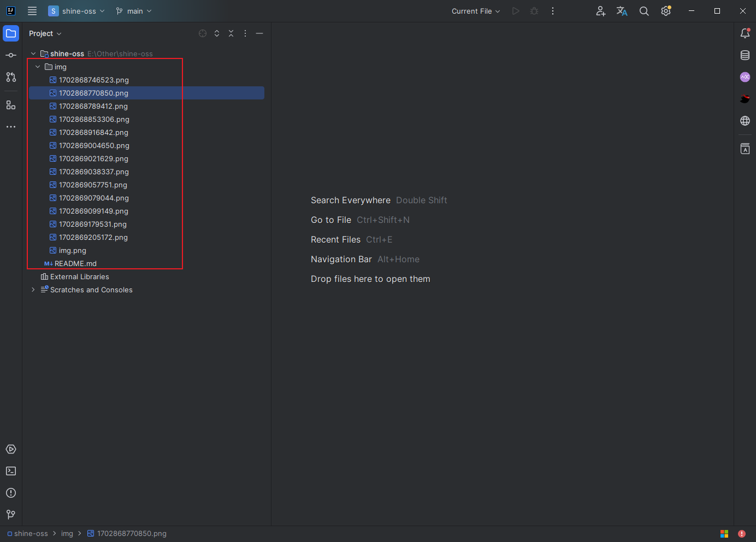Run the current file
The height and width of the screenshot is (542, 756).
(x=516, y=11)
